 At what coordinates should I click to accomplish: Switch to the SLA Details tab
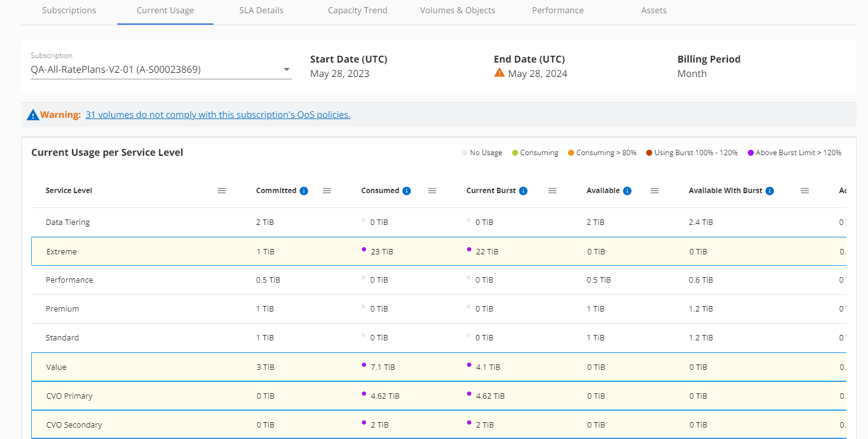click(260, 10)
